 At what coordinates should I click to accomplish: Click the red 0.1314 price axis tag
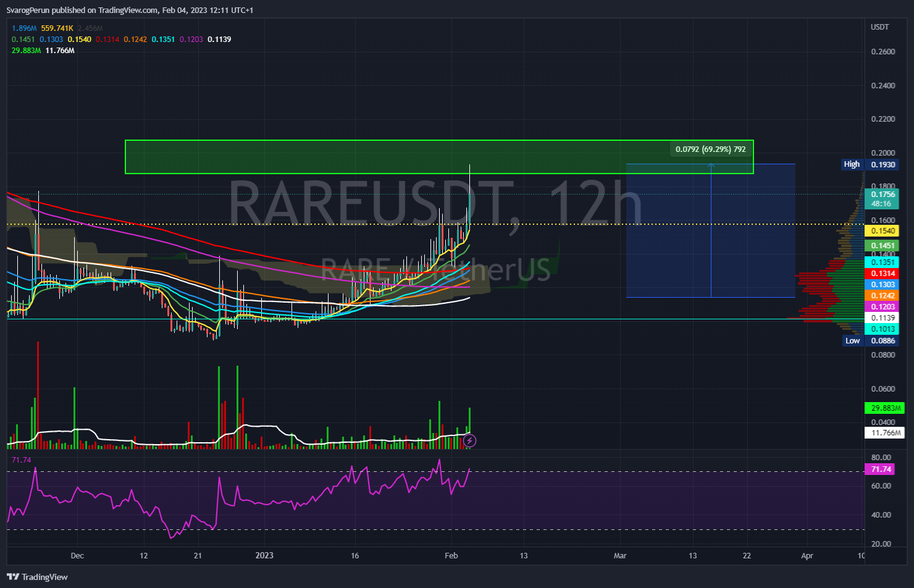[x=882, y=274]
